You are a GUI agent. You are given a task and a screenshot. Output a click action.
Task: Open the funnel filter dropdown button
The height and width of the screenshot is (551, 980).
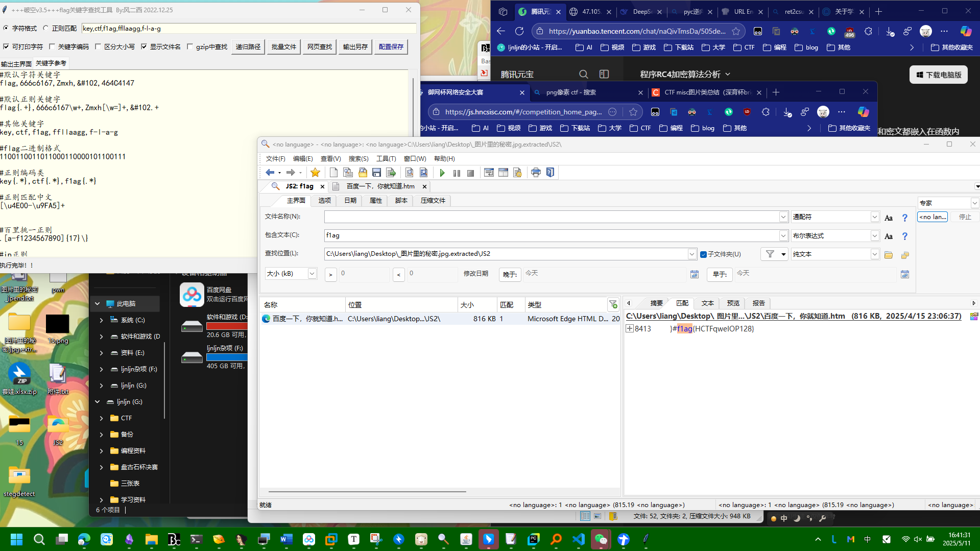[774, 254]
